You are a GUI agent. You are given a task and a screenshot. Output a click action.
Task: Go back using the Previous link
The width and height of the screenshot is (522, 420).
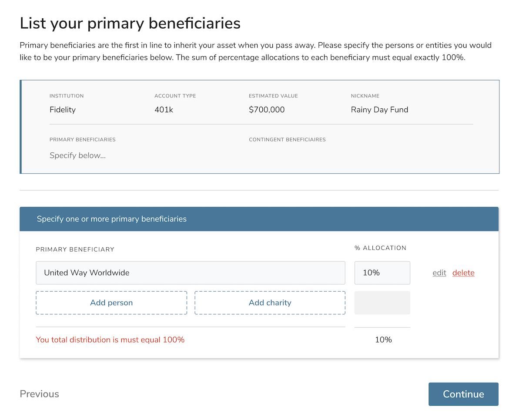tap(40, 394)
